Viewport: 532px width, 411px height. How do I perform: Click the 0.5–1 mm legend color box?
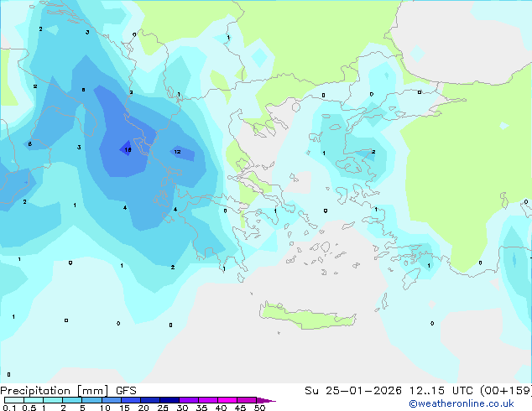click(34, 400)
